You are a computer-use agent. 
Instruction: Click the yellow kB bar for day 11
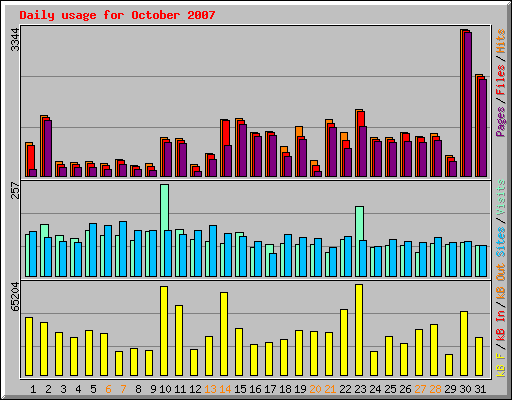point(179,340)
